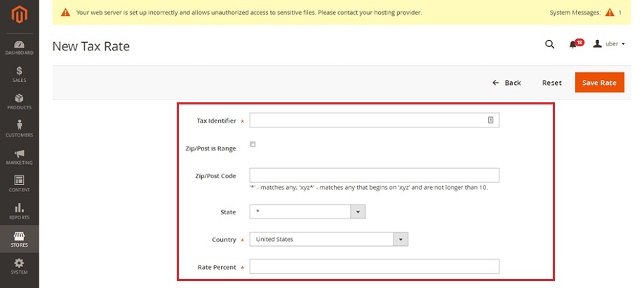Expand the uber user account menu
The height and width of the screenshot is (288, 644).
pyautogui.click(x=609, y=44)
